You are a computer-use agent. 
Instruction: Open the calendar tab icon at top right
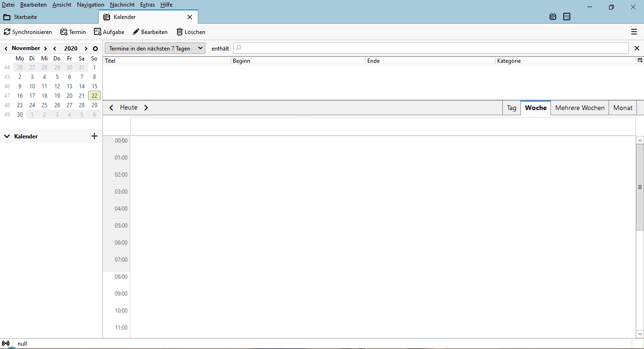[x=553, y=17]
